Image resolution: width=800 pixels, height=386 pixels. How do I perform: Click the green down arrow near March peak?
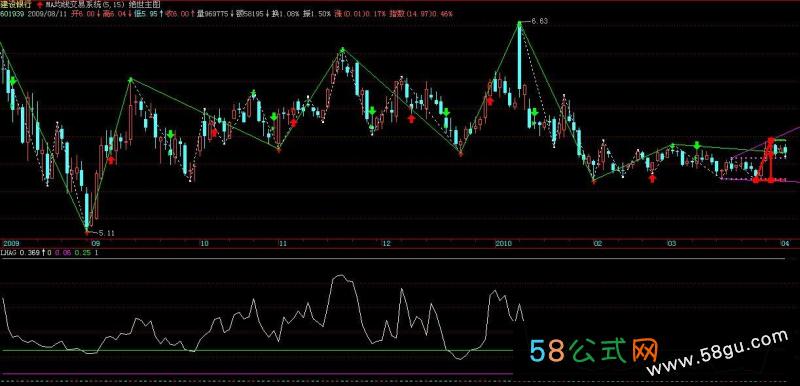coord(696,145)
